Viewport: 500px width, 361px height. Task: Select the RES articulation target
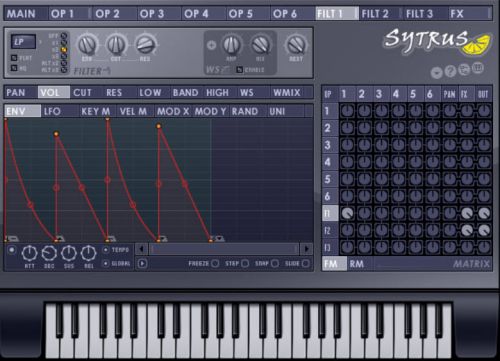click(120, 92)
